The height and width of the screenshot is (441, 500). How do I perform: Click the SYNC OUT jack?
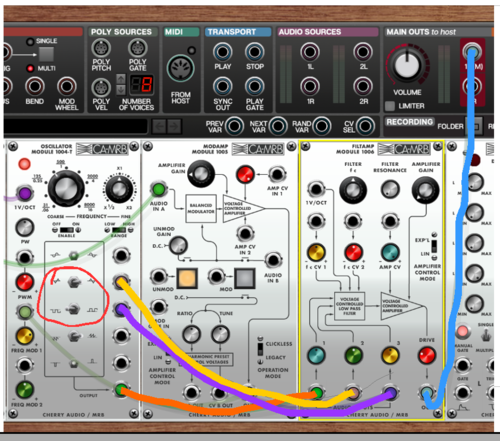click(x=223, y=86)
